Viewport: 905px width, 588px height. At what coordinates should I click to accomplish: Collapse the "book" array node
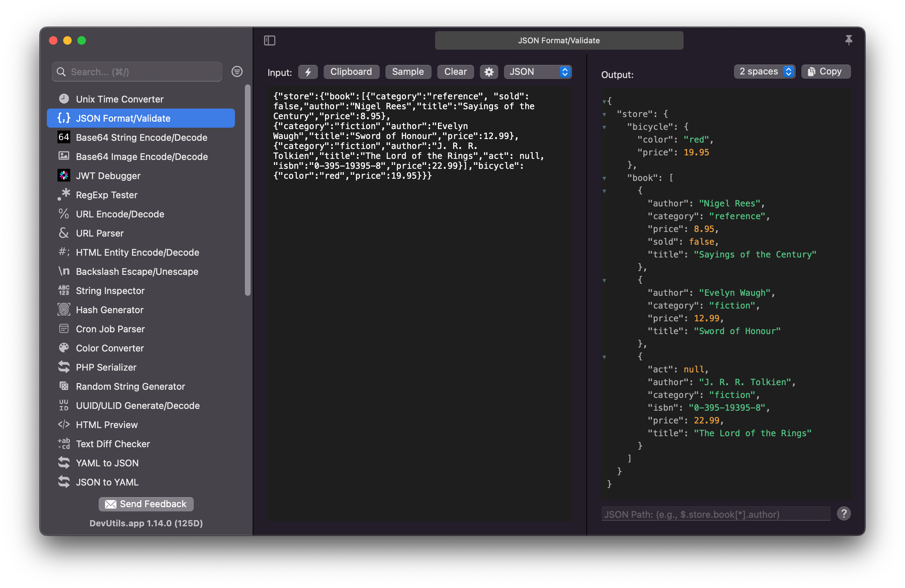(x=604, y=178)
